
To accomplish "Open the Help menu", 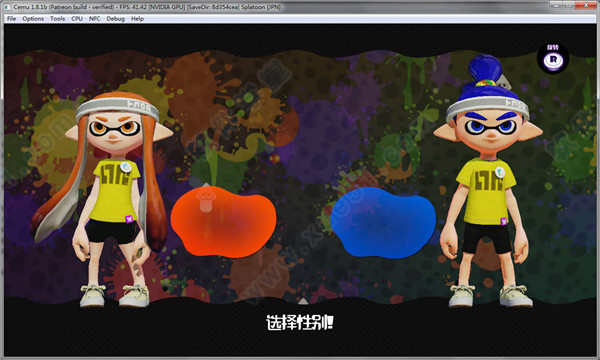I will [x=137, y=19].
